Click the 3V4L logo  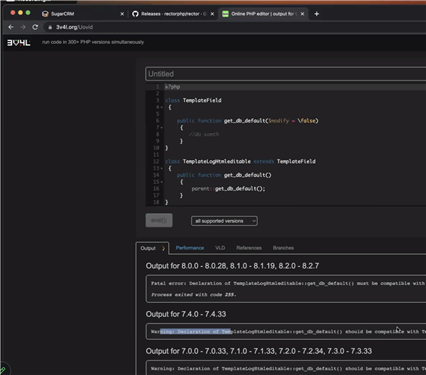pos(19,43)
